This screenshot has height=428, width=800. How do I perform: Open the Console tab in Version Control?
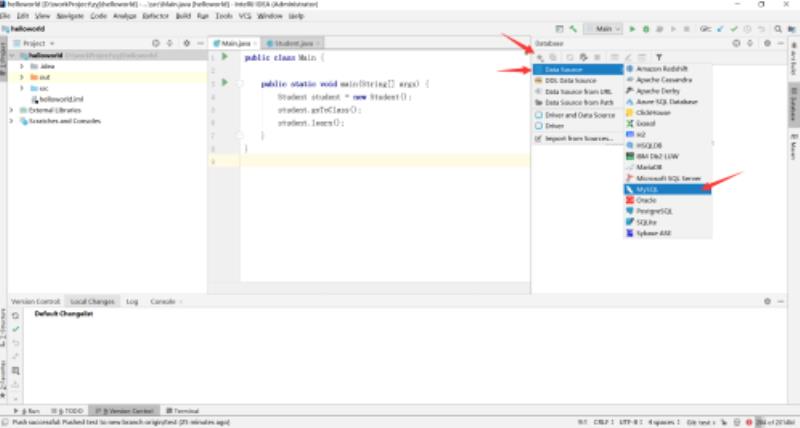click(163, 301)
